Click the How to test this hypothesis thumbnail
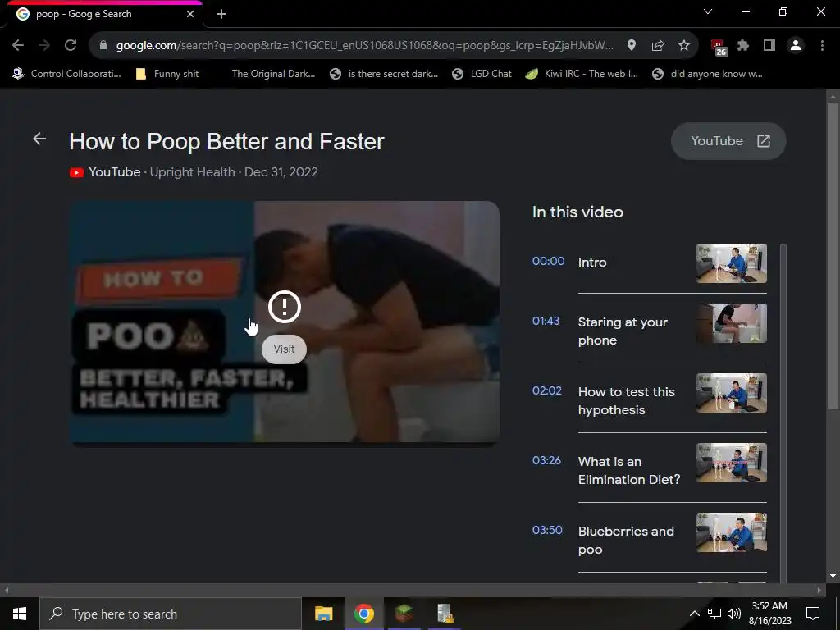The width and height of the screenshot is (840, 630). pyautogui.click(x=731, y=393)
